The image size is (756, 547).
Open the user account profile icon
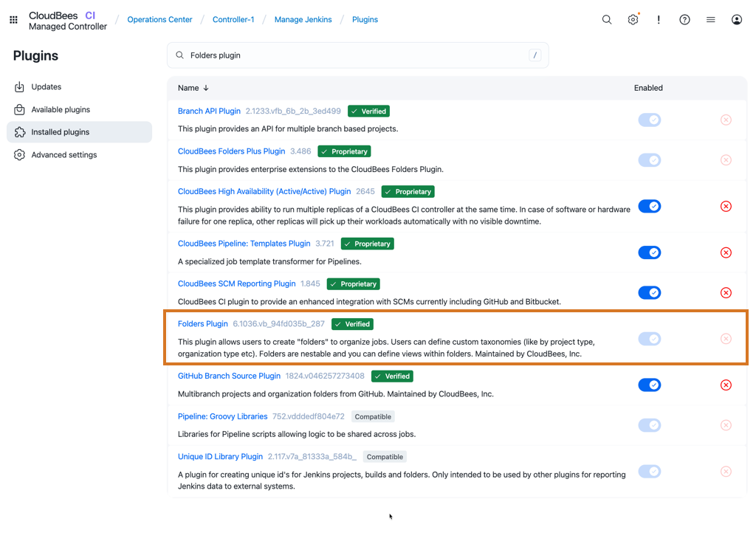pyautogui.click(x=736, y=20)
